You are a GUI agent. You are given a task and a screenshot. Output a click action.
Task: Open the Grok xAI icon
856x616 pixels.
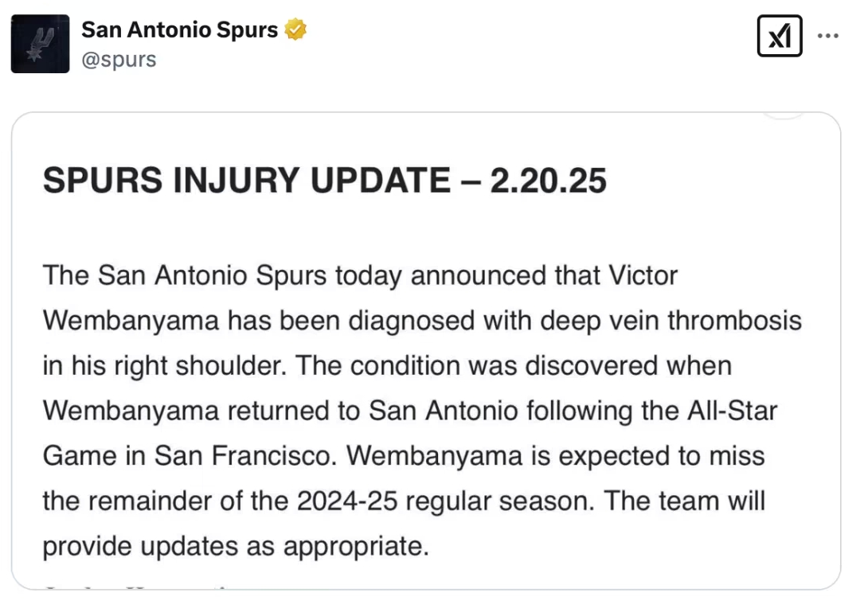780,37
